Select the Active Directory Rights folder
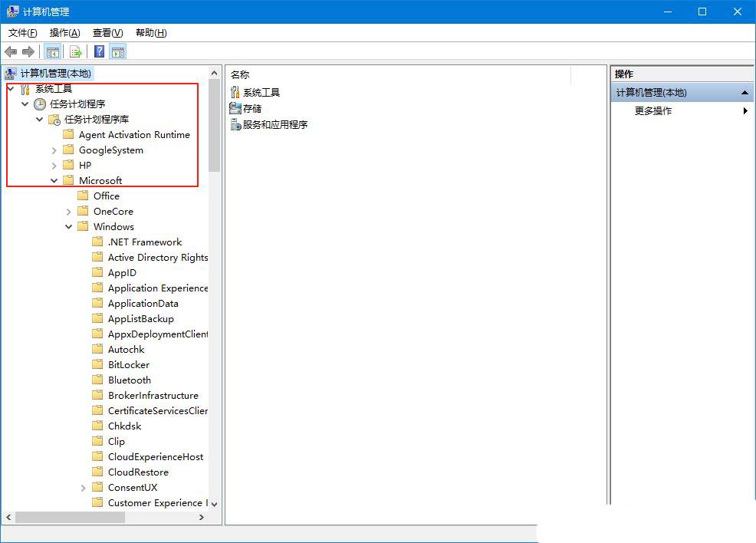Image resolution: width=756 pixels, height=543 pixels. coord(158,258)
